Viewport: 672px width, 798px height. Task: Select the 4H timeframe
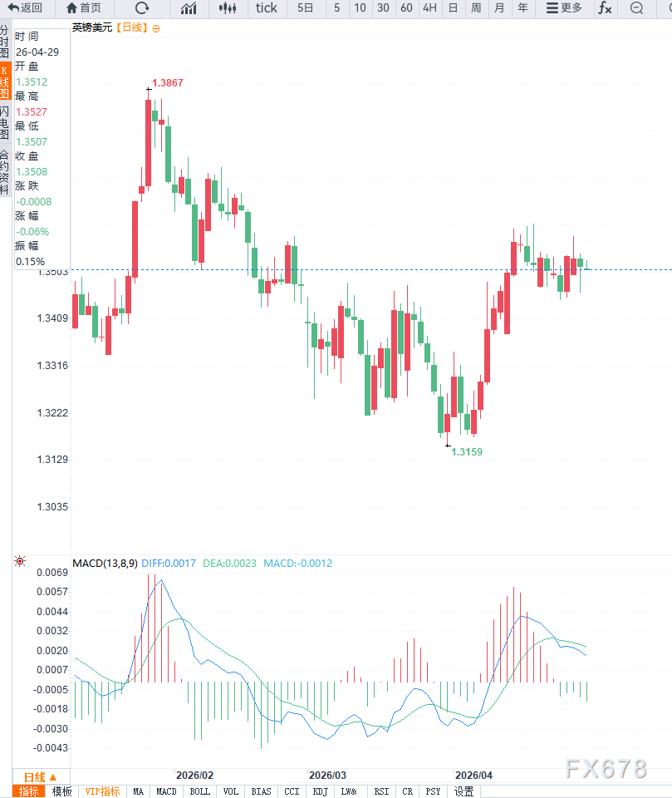coord(429,8)
